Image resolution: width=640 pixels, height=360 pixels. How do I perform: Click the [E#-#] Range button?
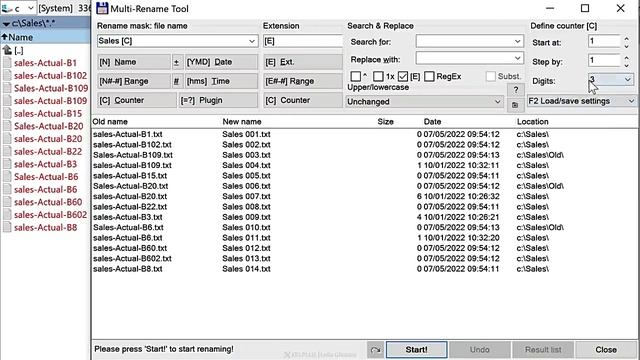(x=303, y=81)
